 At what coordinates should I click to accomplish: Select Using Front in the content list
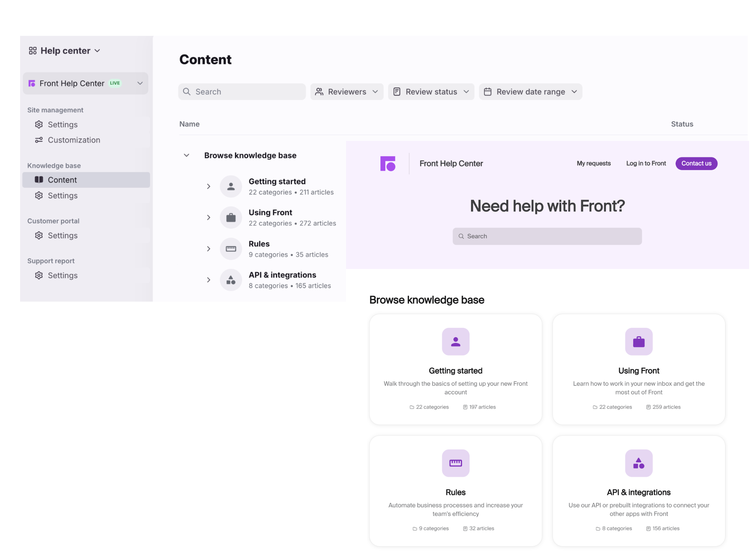[x=270, y=213]
